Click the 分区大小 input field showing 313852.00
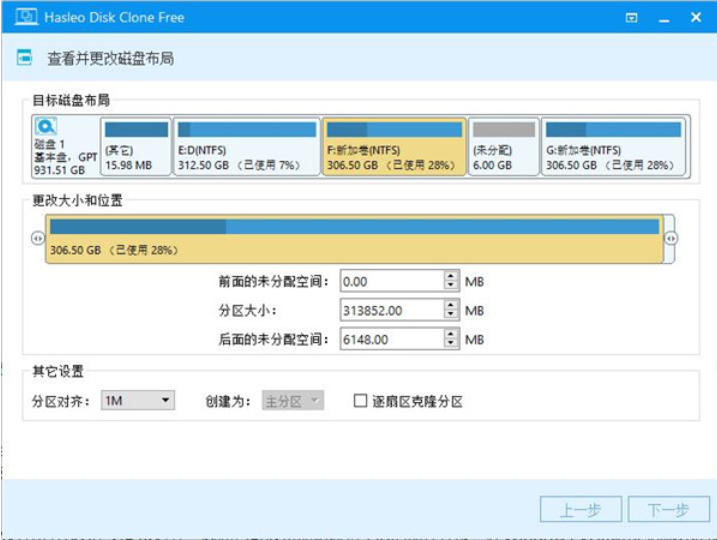 click(391, 311)
